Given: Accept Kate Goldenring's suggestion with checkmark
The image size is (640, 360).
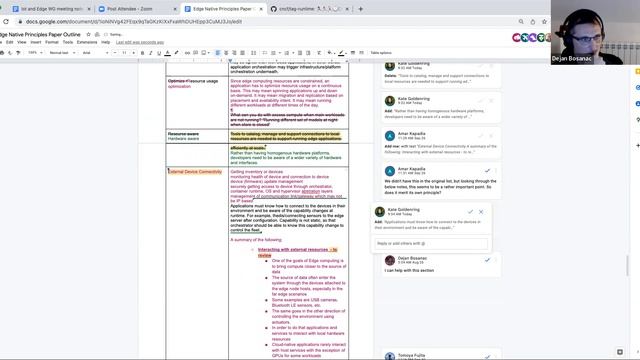Looking at the screenshot, I should 470,212.
